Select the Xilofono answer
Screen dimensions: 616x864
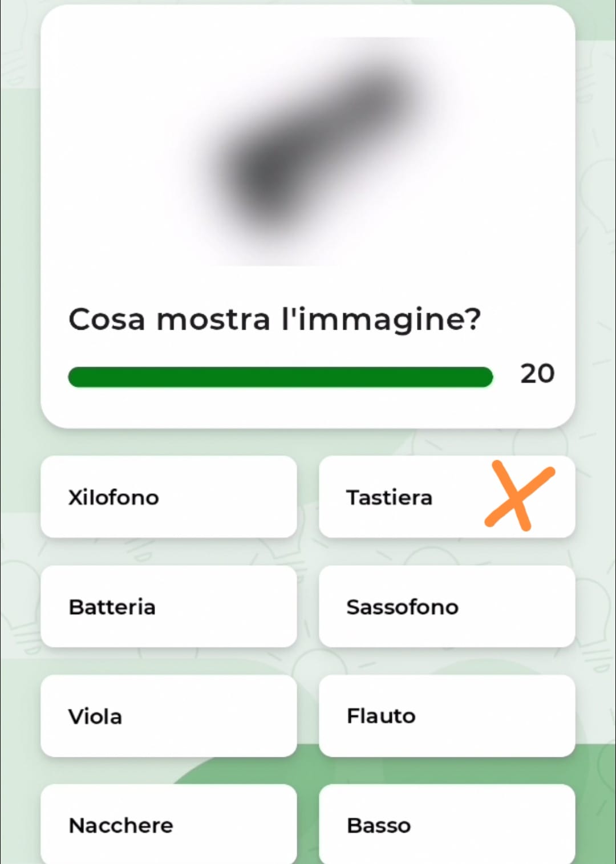tap(169, 497)
